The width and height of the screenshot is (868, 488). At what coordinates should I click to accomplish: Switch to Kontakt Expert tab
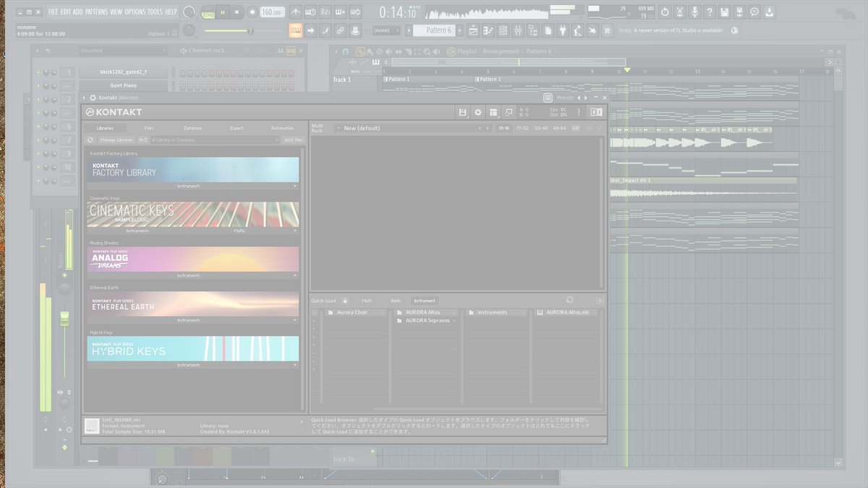(237, 128)
